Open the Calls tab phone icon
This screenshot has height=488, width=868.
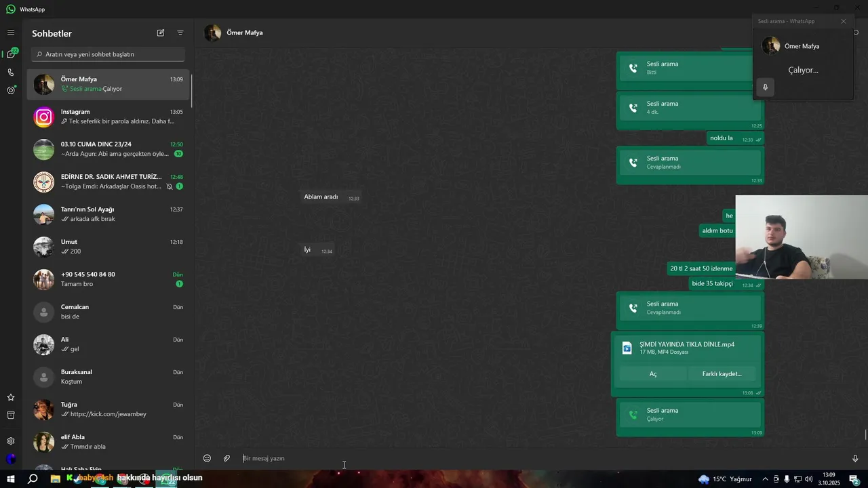coord(11,72)
